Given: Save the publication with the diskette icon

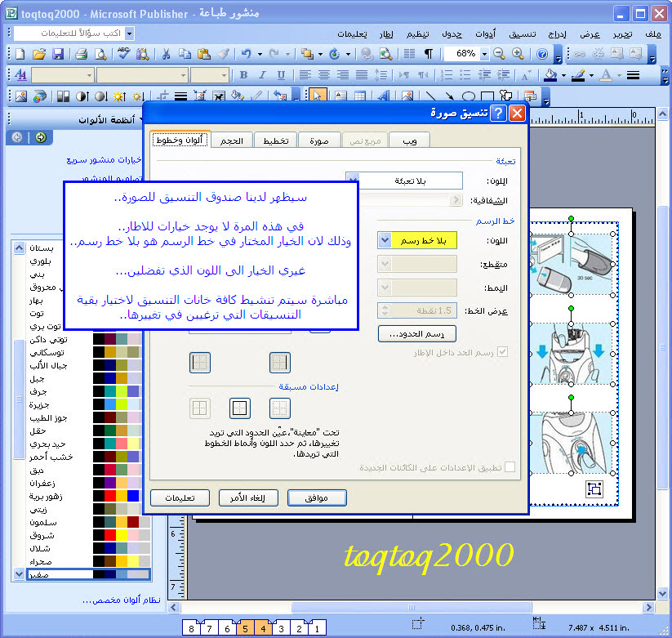Looking at the screenshot, I should 58,54.
